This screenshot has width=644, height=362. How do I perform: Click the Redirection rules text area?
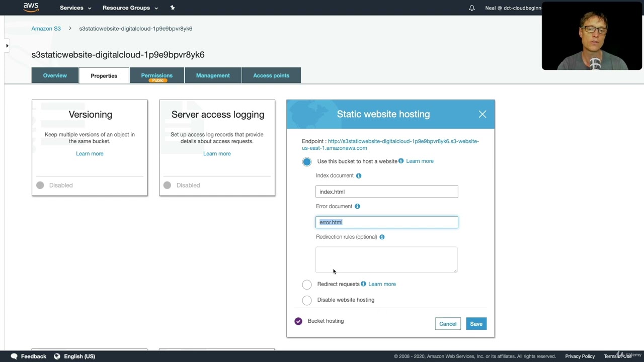tap(386, 260)
